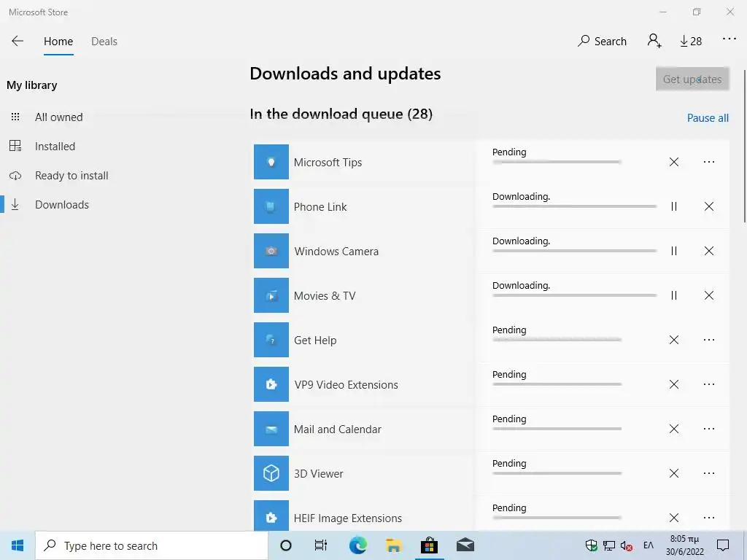Cancel the Movies & TV download
Viewport: 747px width, 560px height.
click(709, 295)
